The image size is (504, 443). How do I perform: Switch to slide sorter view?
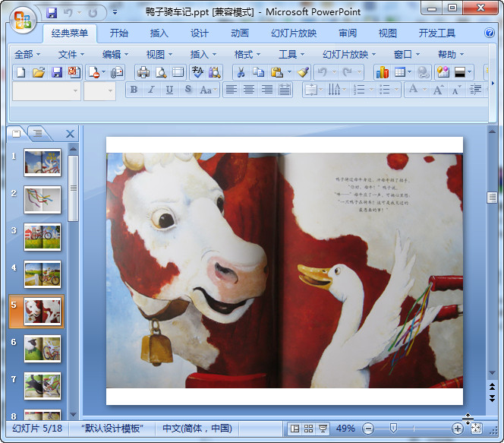[309, 429]
